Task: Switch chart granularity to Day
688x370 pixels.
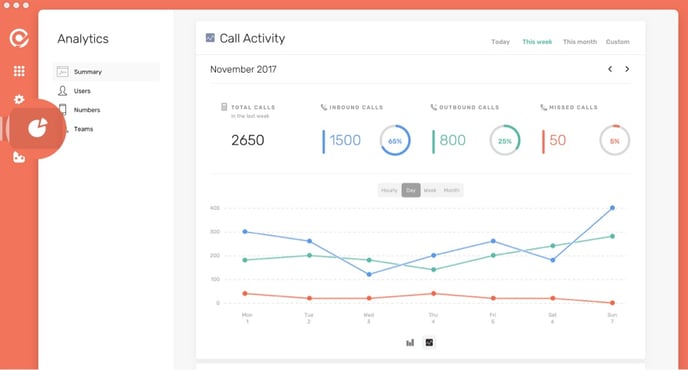Action: [411, 190]
